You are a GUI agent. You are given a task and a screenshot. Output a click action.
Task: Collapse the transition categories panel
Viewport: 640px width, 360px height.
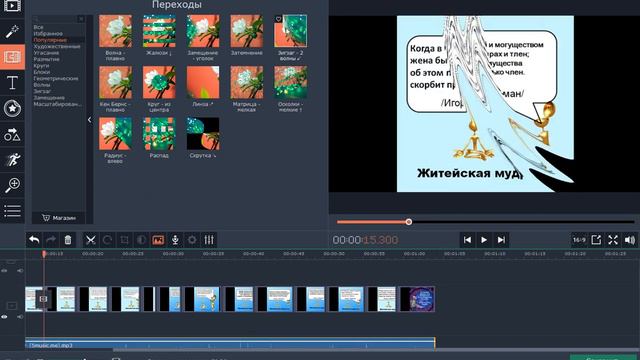pos(89,120)
